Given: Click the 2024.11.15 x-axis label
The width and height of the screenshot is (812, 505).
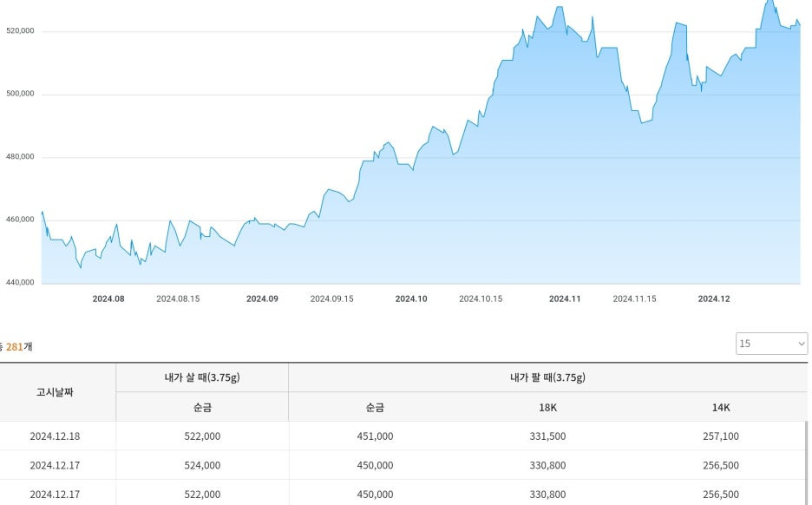Looking at the screenshot, I should (634, 298).
